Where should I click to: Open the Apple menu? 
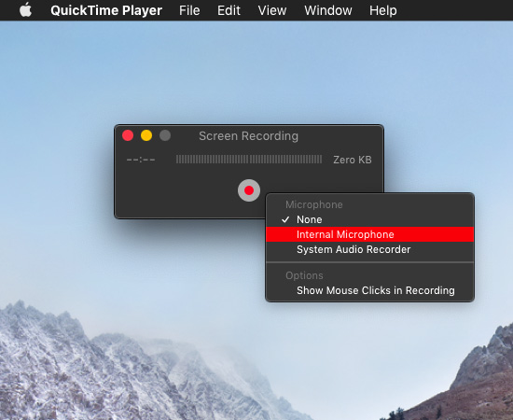25,10
